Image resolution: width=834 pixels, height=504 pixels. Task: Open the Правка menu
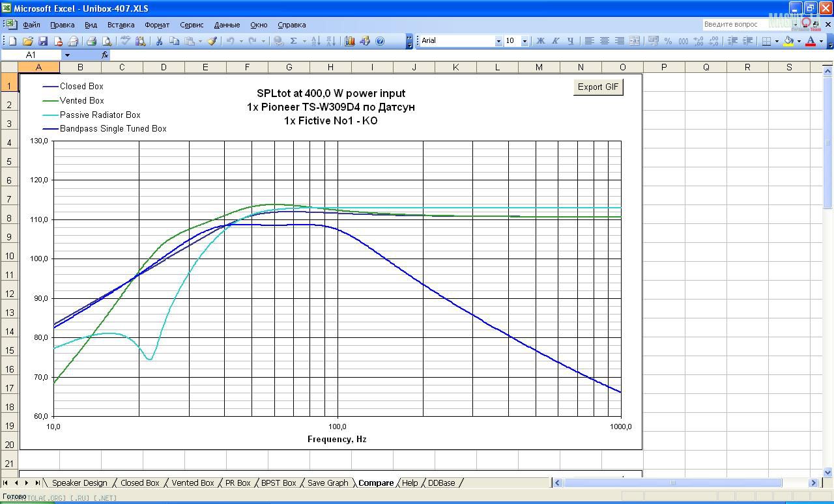point(62,25)
